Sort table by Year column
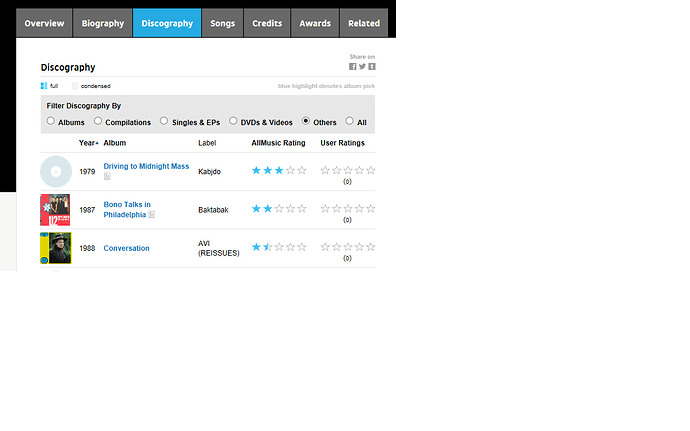 [88, 143]
